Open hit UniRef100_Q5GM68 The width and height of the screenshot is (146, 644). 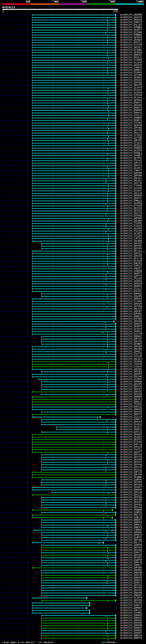[x=131, y=15]
